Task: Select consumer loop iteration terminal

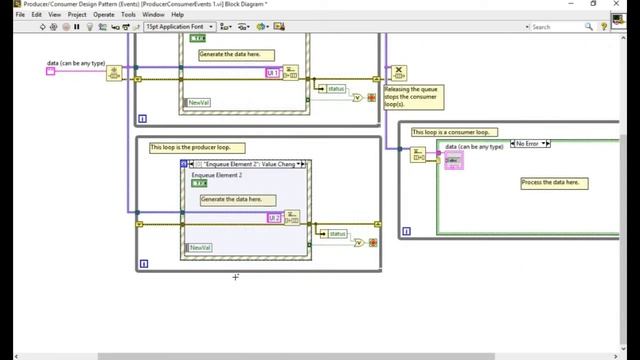Action: tap(407, 231)
